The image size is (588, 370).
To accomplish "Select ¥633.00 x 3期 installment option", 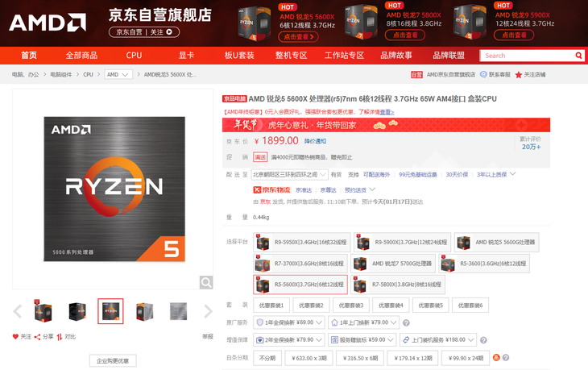I will point(308,358).
